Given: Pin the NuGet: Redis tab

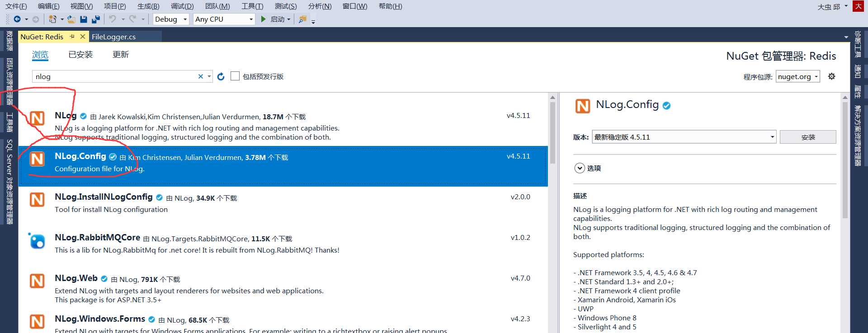Looking at the screenshot, I should pos(72,37).
